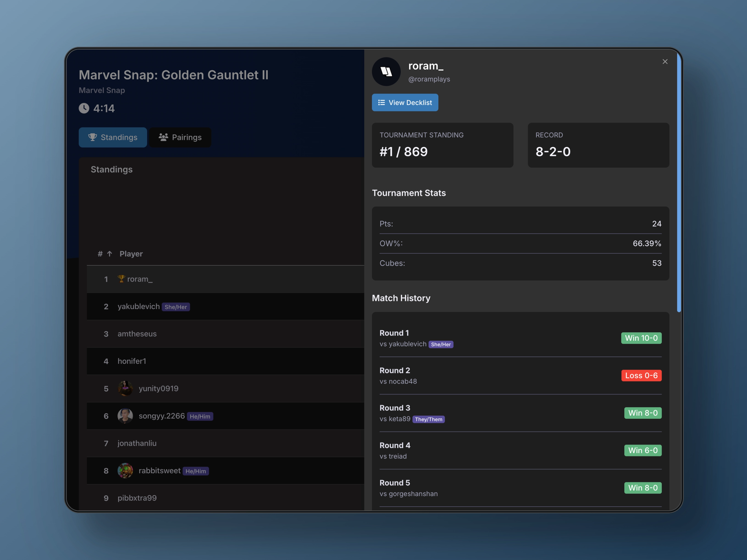Close the roram_ player details panel
Viewport: 747px width, 560px height.
point(665,61)
